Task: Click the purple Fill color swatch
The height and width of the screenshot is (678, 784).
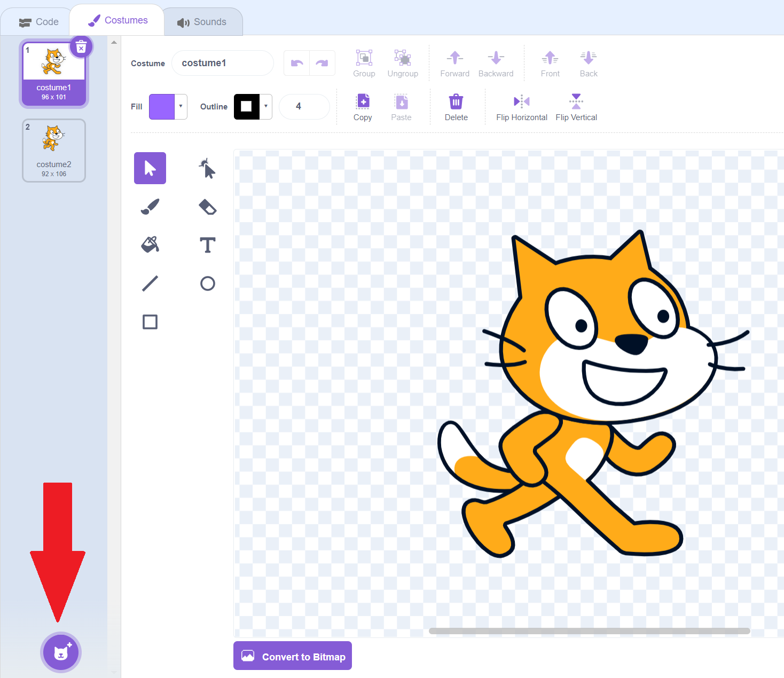Action: [162, 106]
